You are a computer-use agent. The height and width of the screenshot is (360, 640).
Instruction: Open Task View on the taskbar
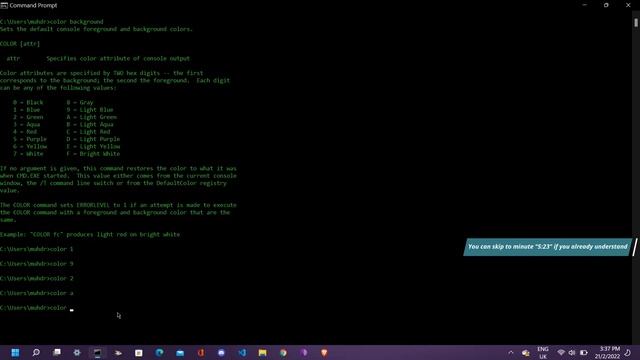[57, 353]
